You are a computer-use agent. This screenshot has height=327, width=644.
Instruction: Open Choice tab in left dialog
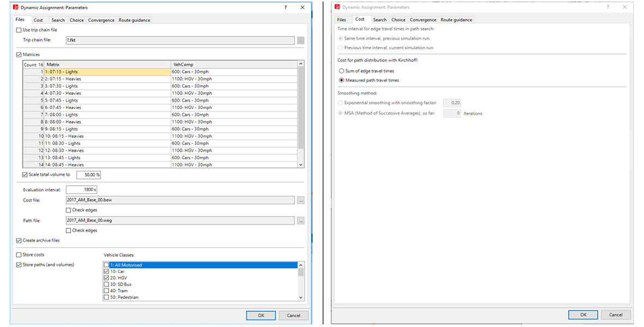coord(76,20)
